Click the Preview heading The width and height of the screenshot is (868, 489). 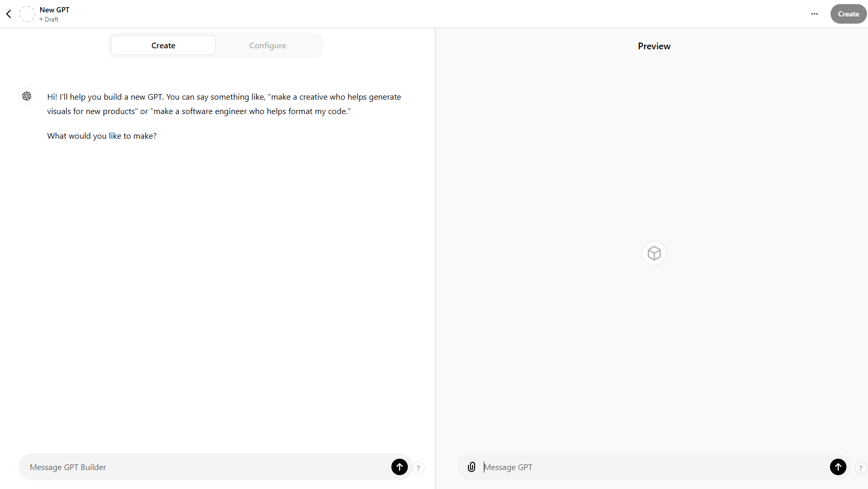[654, 46]
